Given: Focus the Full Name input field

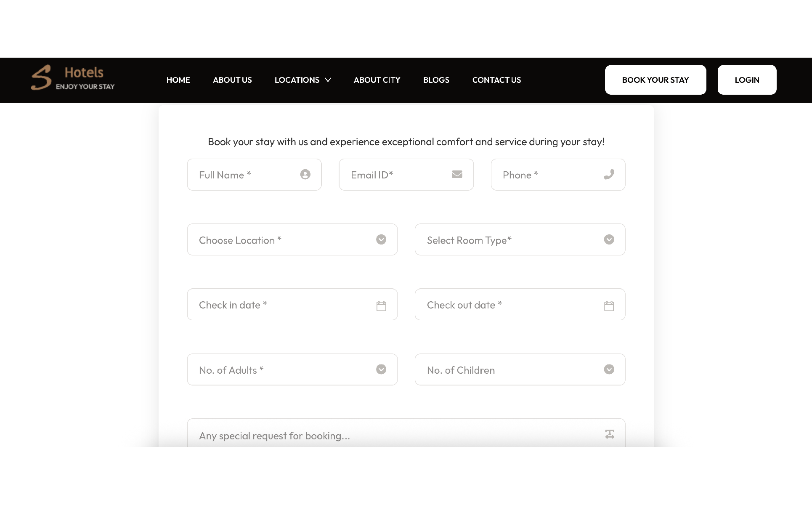Looking at the screenshot, I should pos(244,175).
